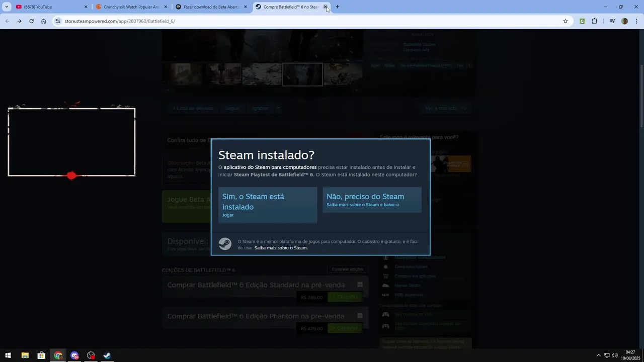Select the third screenshot thumbnail
Screen dimensions: 644x362
tap(262, 74)
